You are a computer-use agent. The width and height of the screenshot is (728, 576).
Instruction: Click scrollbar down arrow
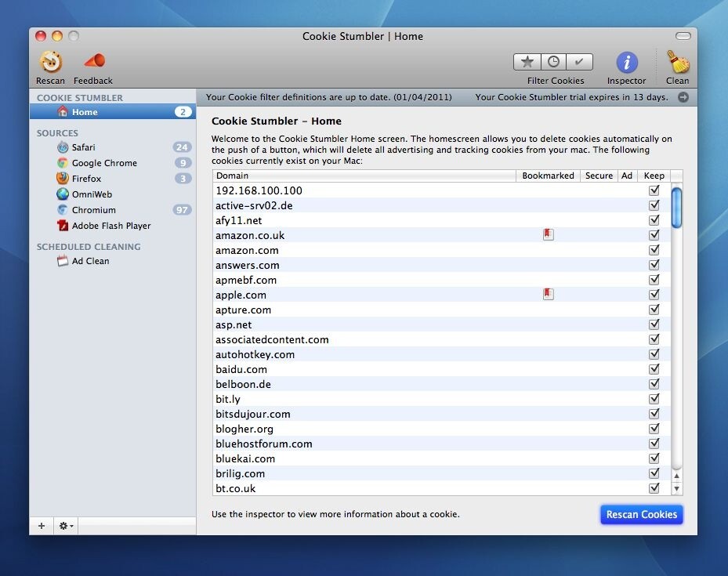point(676,488)
